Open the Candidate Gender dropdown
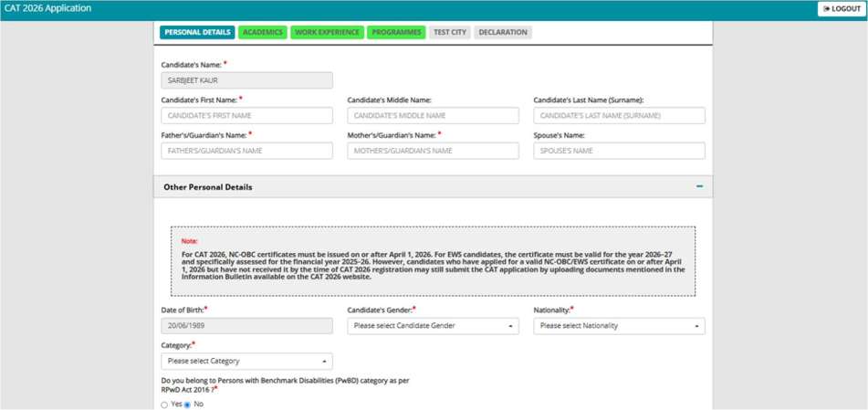 pos(433,326)
